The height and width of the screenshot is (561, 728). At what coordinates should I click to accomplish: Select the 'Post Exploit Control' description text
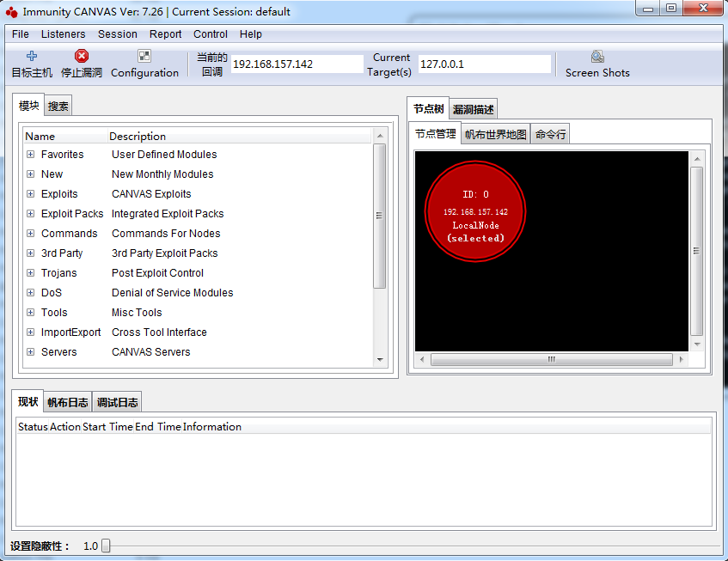click(157, 273)
